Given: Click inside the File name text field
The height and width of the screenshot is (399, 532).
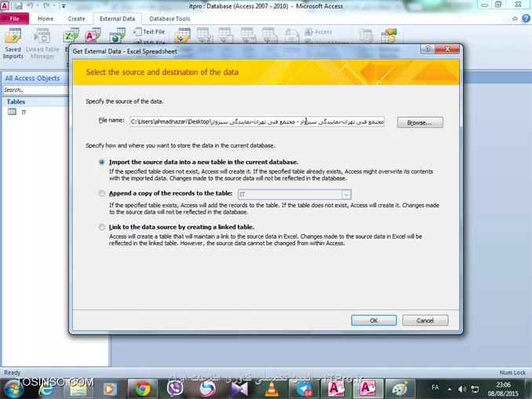Looking at the screenshot, I should pyautogui.click(x=259, y=122).
